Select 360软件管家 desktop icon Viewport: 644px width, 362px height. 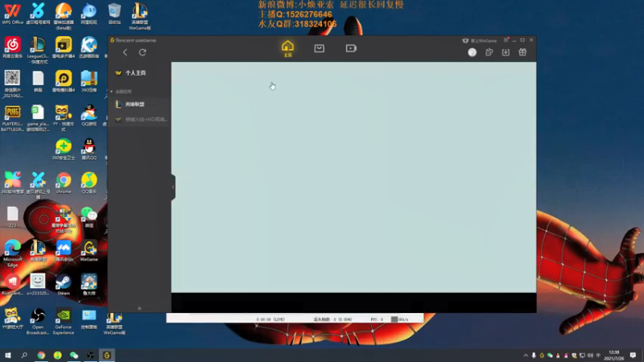(12, 183)
